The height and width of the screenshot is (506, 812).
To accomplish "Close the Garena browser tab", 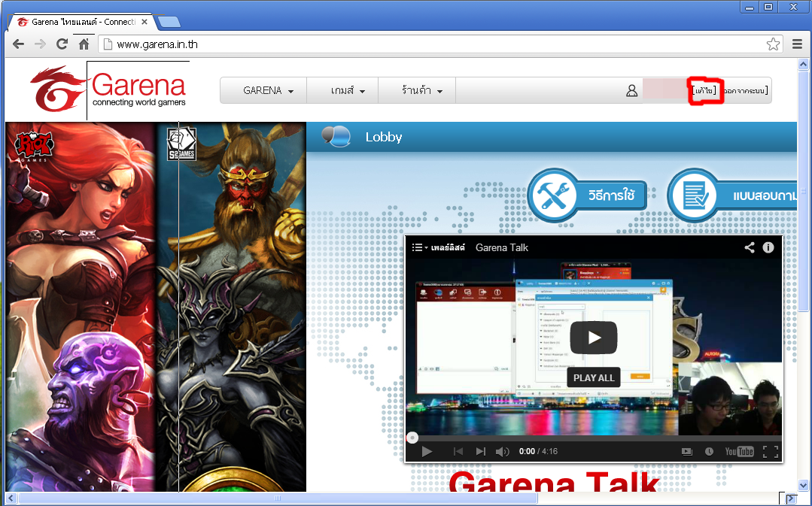I will 144,22.
